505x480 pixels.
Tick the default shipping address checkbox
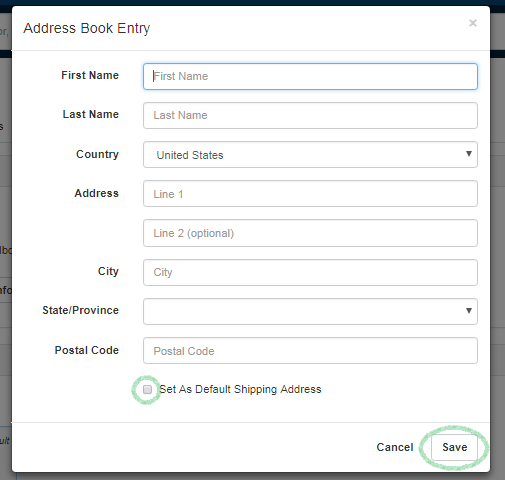point(147,389)
